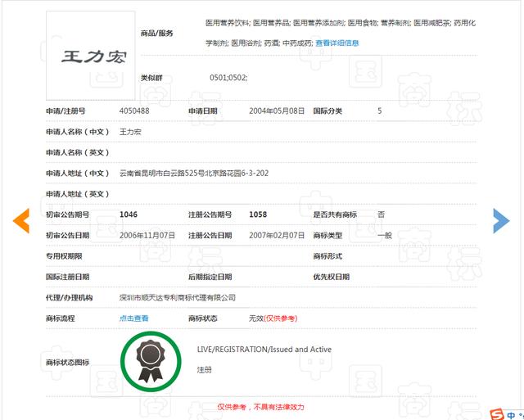The image size is (524, 420).
Task: Click the 专用权期限 label
Action: [64, 256]
